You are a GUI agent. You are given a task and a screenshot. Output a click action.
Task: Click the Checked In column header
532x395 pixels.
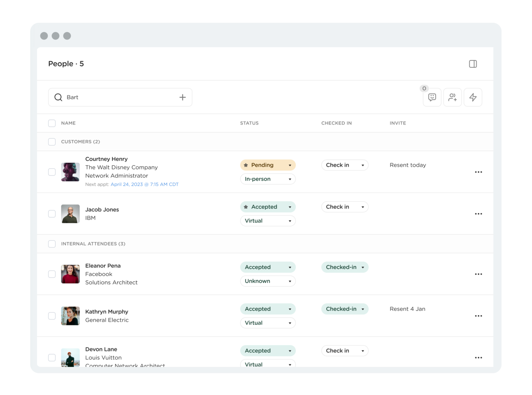tap(336, 123)
